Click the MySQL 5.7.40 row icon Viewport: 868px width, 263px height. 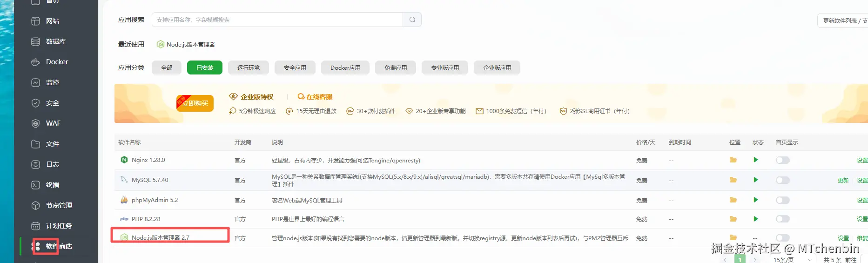[124, 180]
